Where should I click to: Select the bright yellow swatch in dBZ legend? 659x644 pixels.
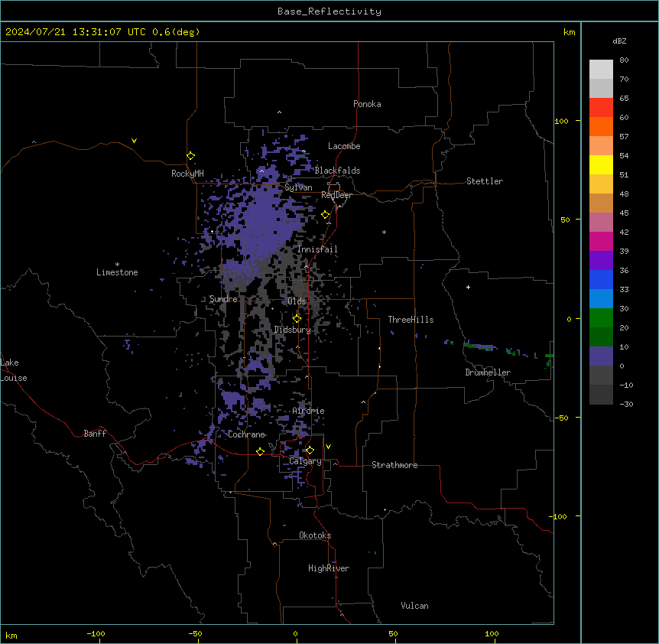tap(601, 164)
